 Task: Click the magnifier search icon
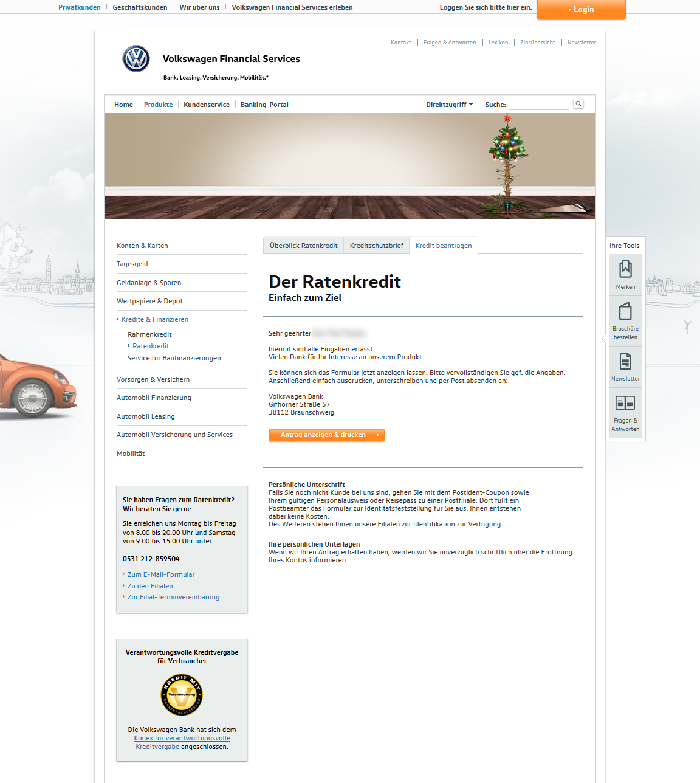[x=578, y=104]
